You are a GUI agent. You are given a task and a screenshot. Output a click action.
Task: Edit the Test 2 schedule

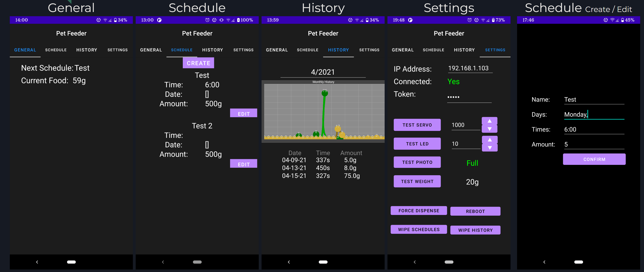[x=243, y=164]
